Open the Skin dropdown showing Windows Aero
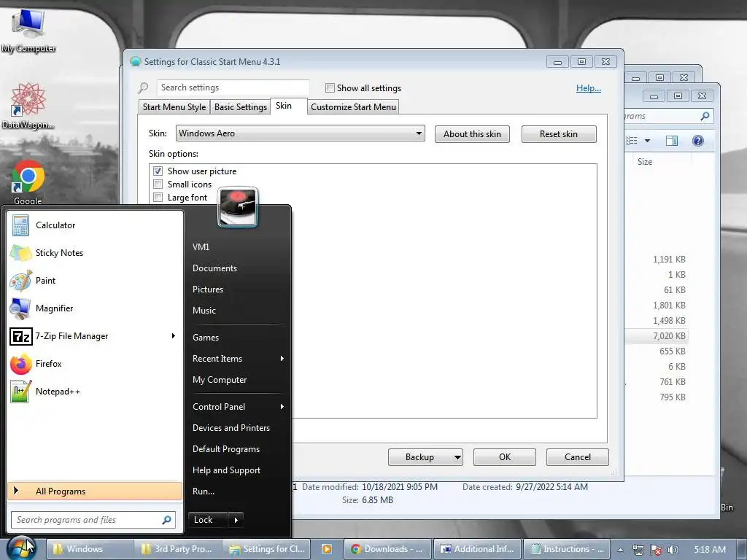Screen dimensions: 747x560 tap(300, 133)
